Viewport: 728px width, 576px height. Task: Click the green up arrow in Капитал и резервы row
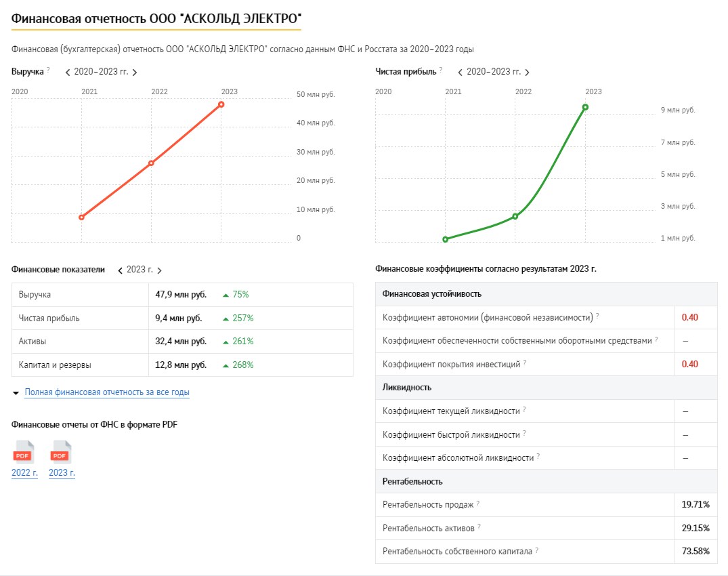click(x=226, y=365)
